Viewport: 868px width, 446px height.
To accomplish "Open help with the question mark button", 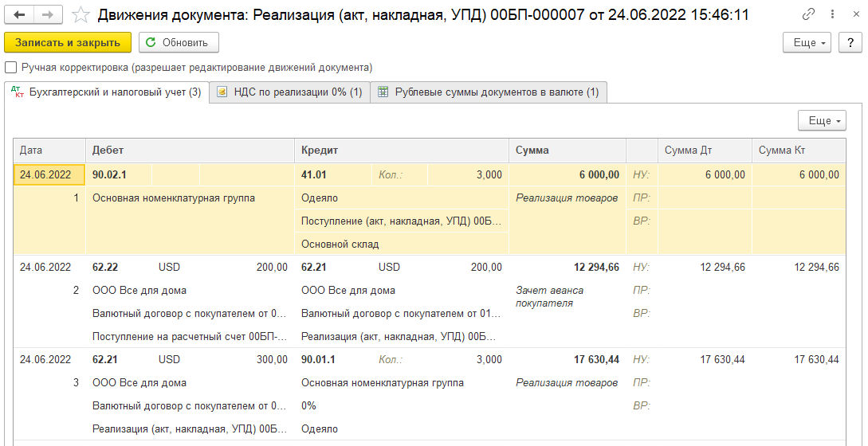I will coord(850,42).
